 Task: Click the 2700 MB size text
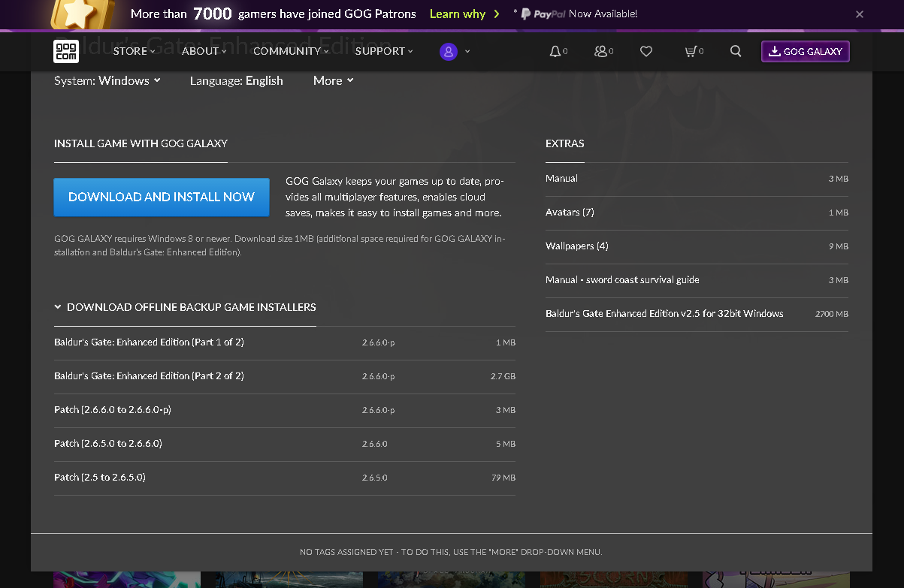[x=832, y=314]
